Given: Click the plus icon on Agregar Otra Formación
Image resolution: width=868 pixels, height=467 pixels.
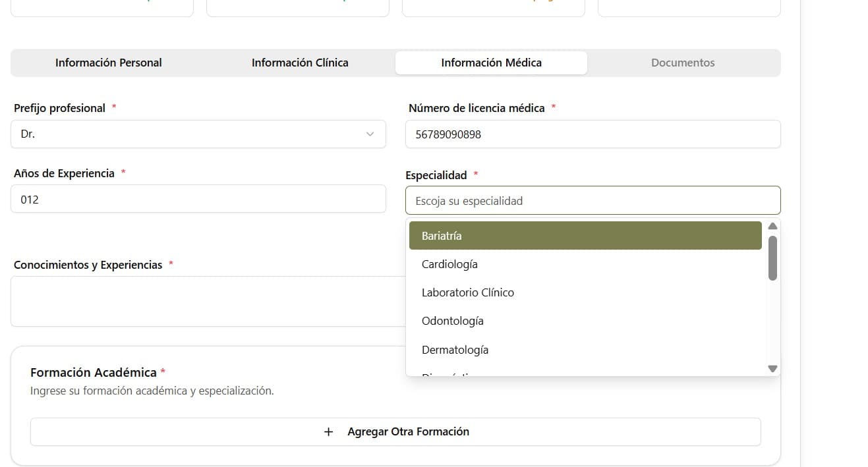Looking at the screenshot, I should [x=328, y=431].
